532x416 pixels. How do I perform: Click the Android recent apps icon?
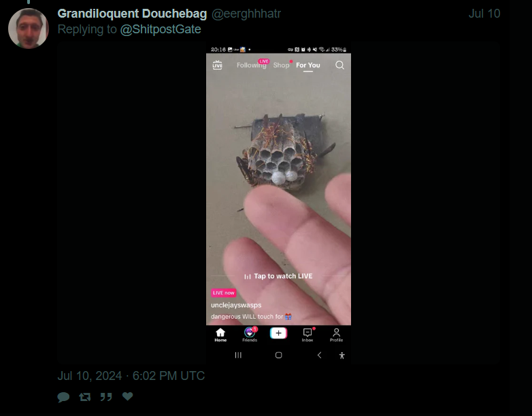(238, 355)
